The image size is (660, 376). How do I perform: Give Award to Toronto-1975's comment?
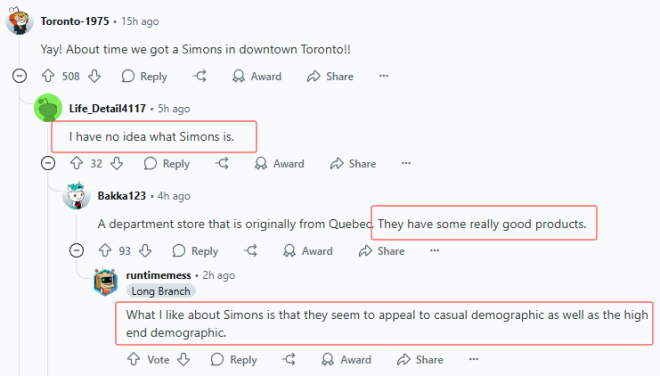(x=257, y=76)
